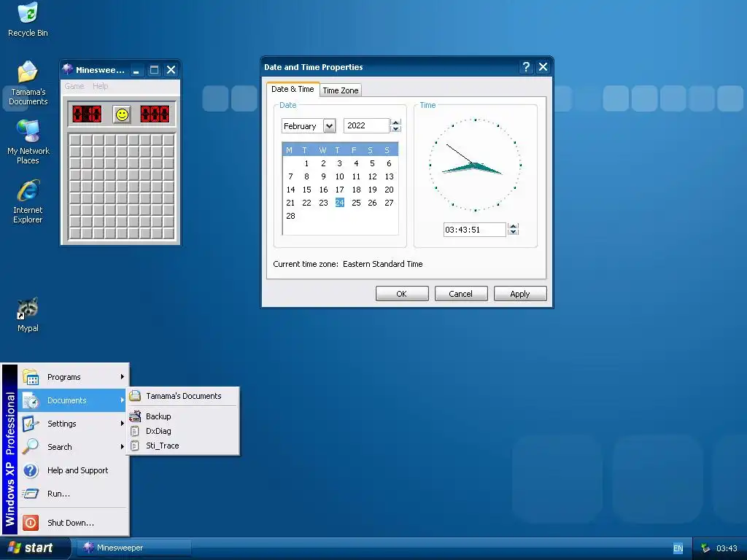
Task: Click the OK button in dialog
Action: click(x=402, y=294)
